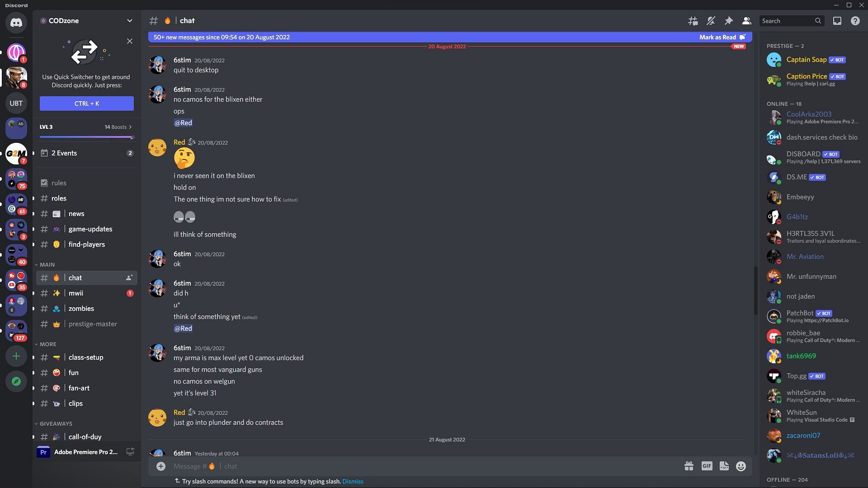This screenshot has width=868, height=488.
Task: Select the sticker icon in toolbar
Action: tap(724, 466)
